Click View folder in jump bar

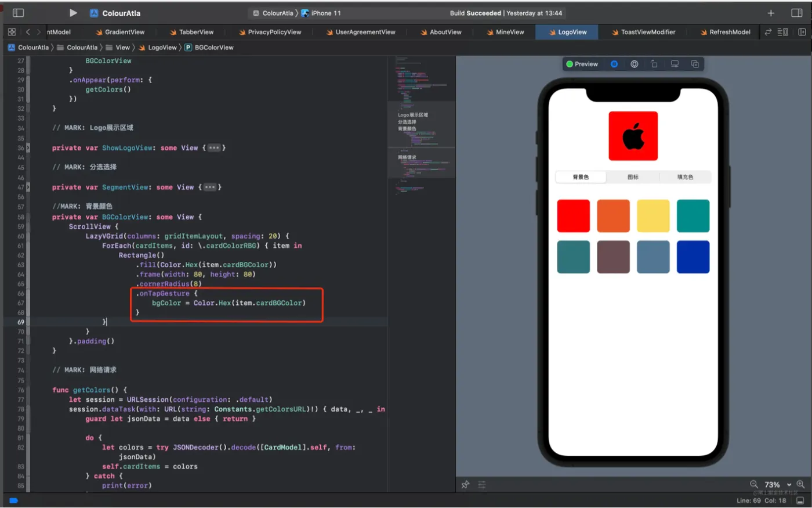pyautogui.click(x=118, y=48)
